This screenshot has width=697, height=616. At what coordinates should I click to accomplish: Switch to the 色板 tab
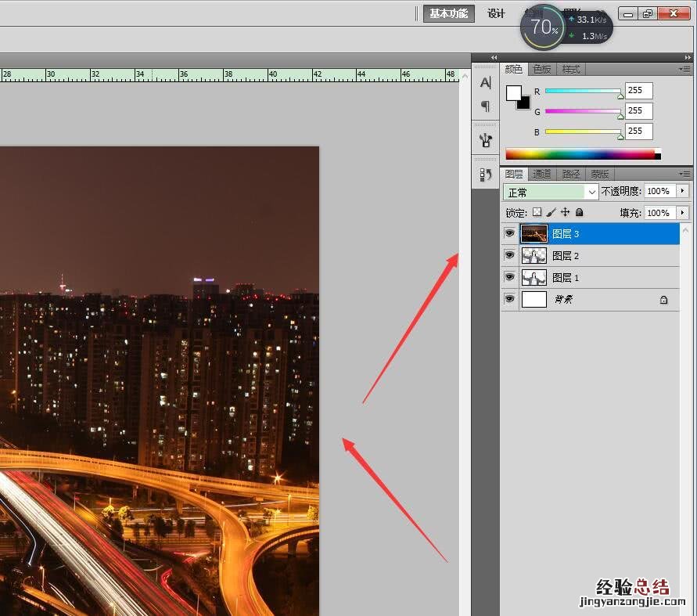[x=542, y=69]
